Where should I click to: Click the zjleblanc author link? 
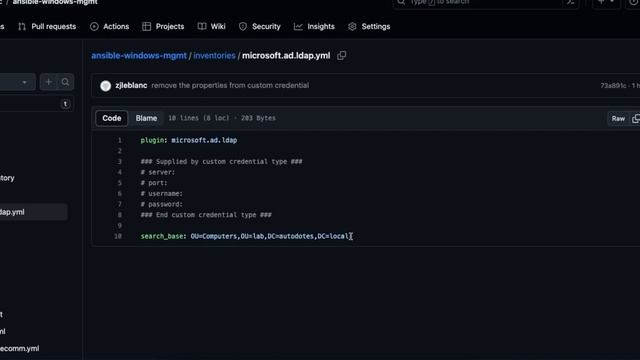[131, 85]
